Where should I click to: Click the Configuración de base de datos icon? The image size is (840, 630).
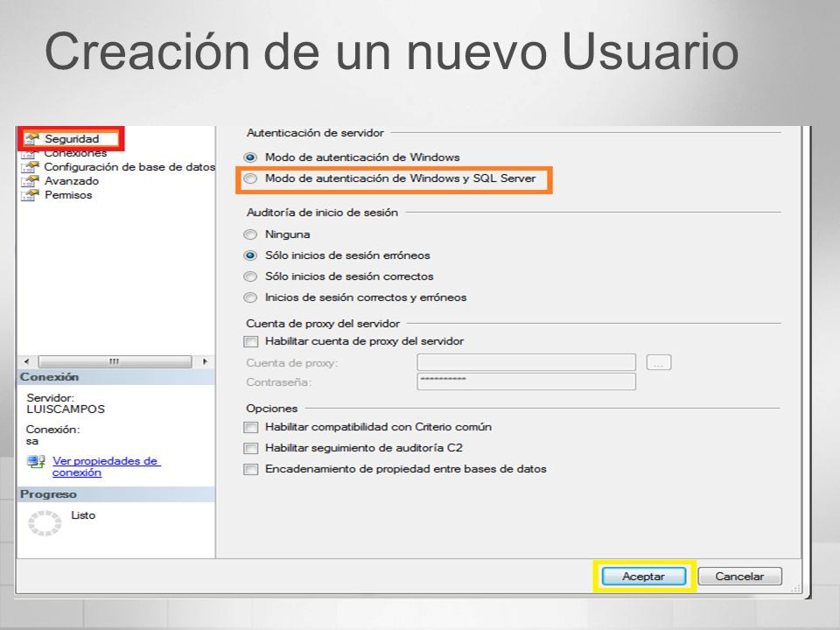(x=30, y=167)
